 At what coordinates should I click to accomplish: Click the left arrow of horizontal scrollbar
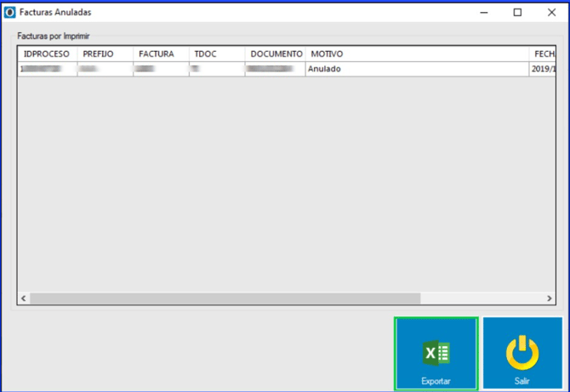click(x=24, y=298)
